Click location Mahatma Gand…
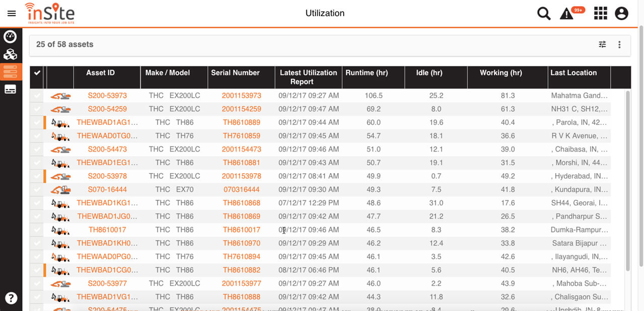 pyautogui.click(x=579, y=96)
